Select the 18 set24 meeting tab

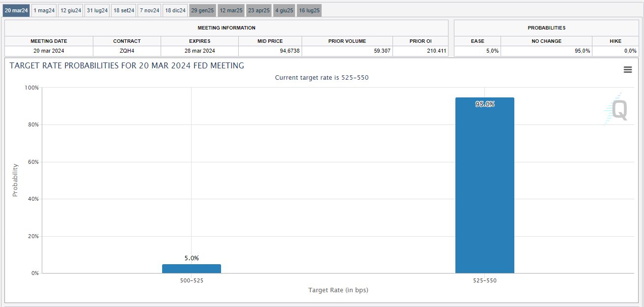tap(124, 10)
